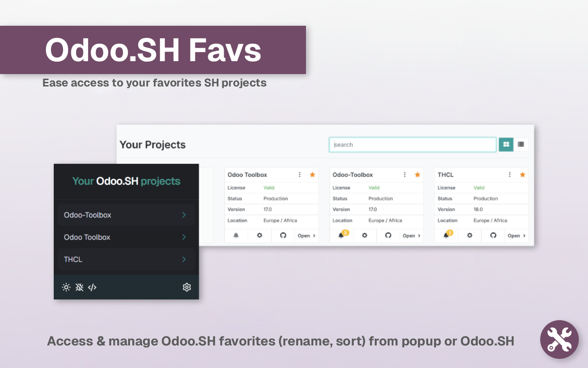This screenshot has width=588, height=368.
Task: Select the code snippet icon in the popup footer
Action: (x=92, y=287)
